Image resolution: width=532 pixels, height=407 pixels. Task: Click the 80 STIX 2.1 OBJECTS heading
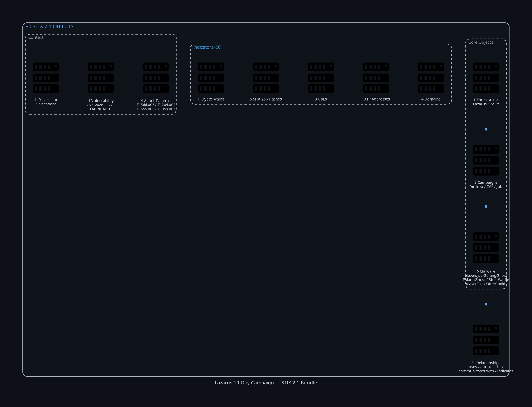(49, 26)
